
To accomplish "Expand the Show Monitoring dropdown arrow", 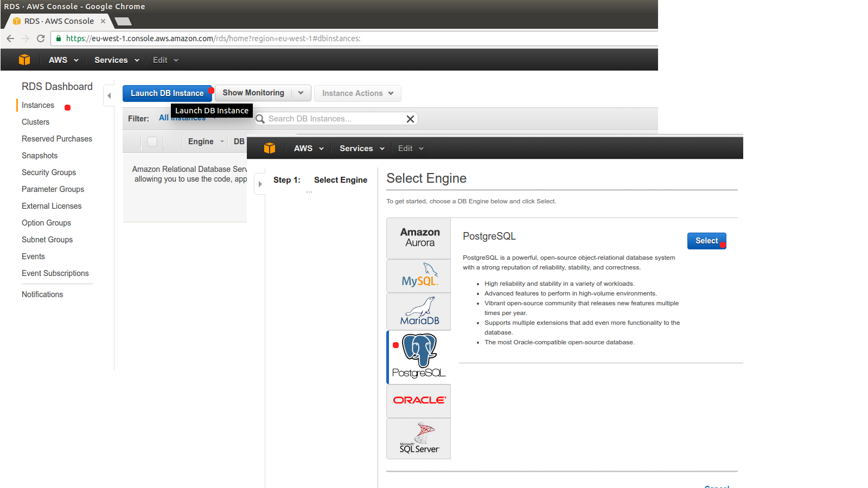I will 301,93.
